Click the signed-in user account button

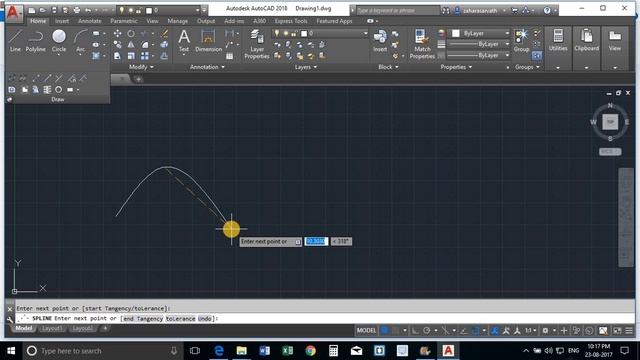point(480,11)
